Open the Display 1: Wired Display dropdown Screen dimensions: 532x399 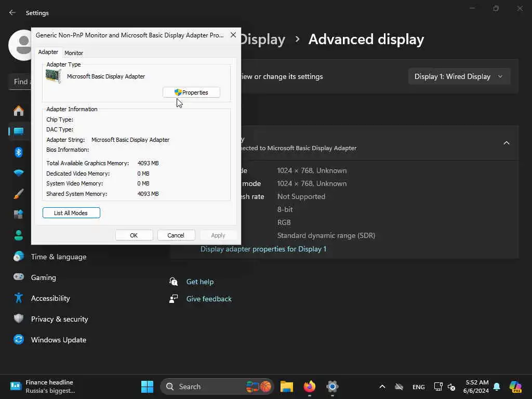[459, 77]
